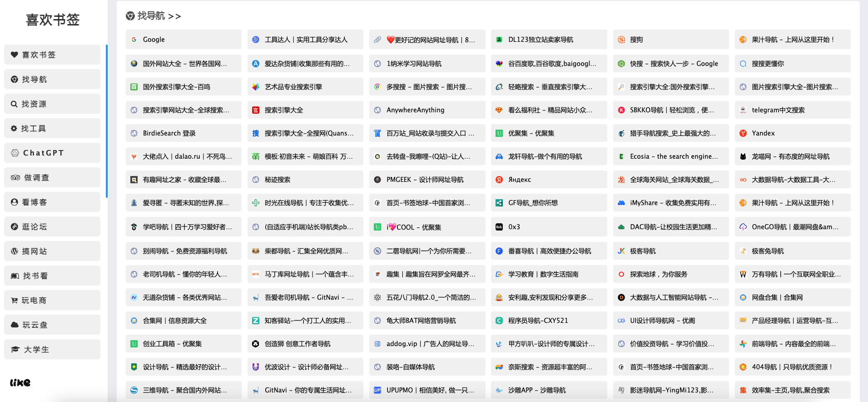Click the UPUPMO favicon
The height and width of the screenshot is (402, 868).
pyautogui.click(x=377, y=390)
